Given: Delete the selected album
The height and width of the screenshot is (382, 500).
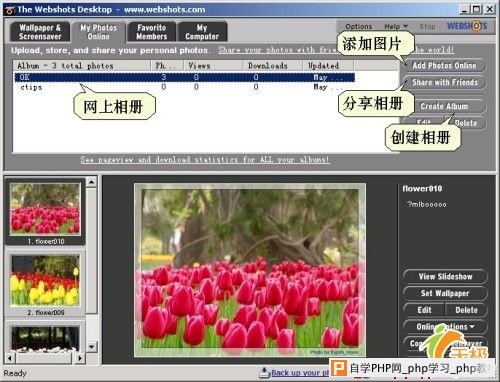Looking at the screenshot, I should 466,123.
